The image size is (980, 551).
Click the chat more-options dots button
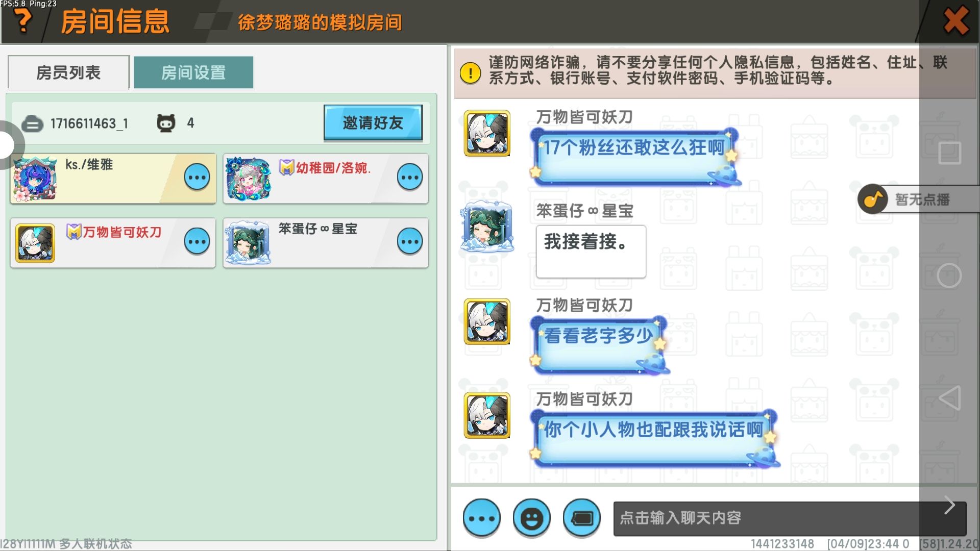click(482, 518)
